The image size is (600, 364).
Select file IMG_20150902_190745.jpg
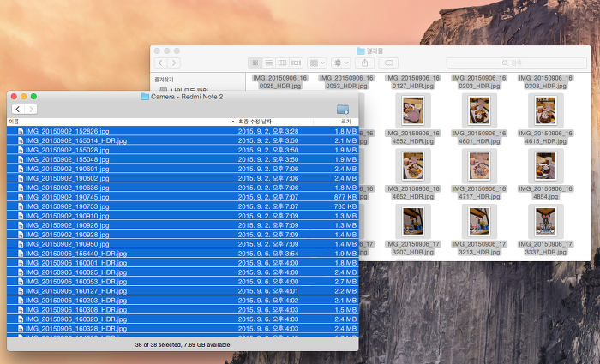pyautogui.click(x=183, y=197)
